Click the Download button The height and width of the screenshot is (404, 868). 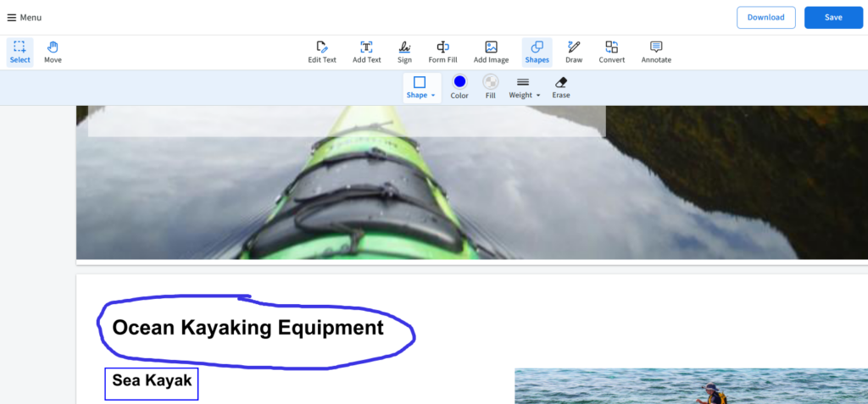click(765, 18)
